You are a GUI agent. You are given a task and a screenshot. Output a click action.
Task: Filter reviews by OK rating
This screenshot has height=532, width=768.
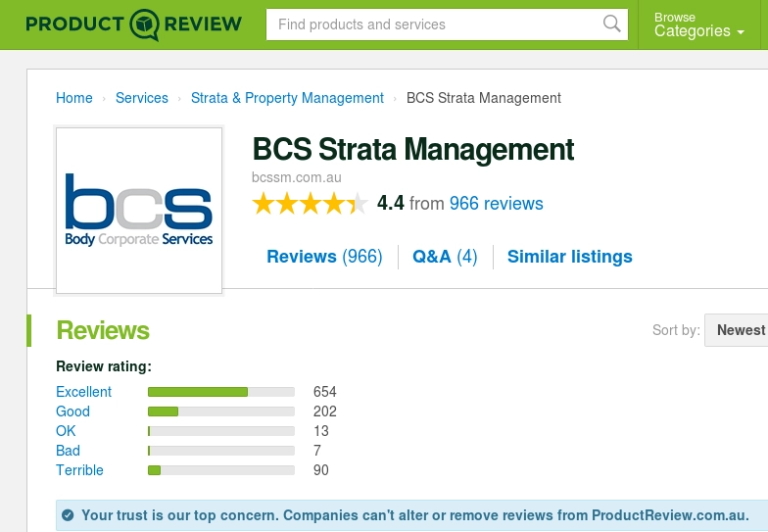66,431
